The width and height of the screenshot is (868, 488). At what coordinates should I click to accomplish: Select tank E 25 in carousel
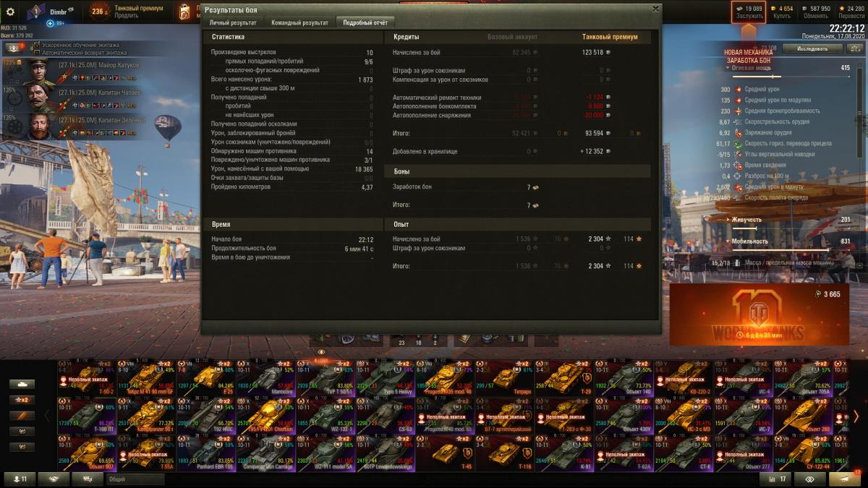click(205, 377)
